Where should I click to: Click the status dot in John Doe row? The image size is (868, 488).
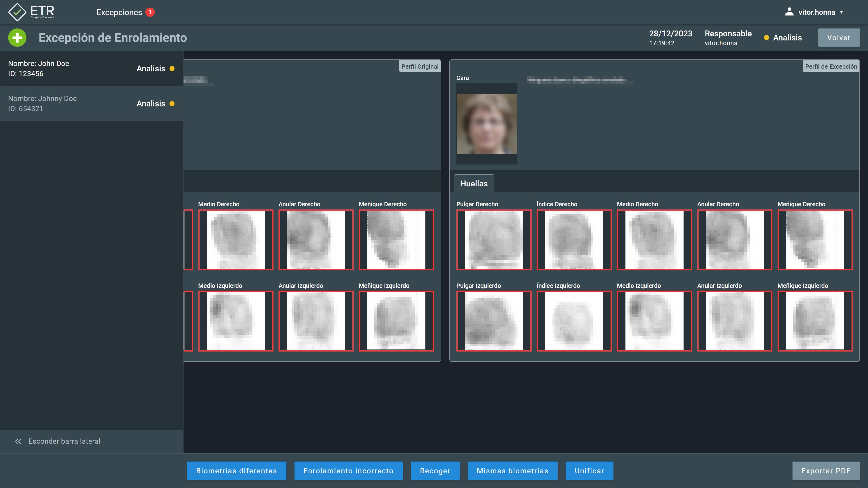click(x=172, y=68)
